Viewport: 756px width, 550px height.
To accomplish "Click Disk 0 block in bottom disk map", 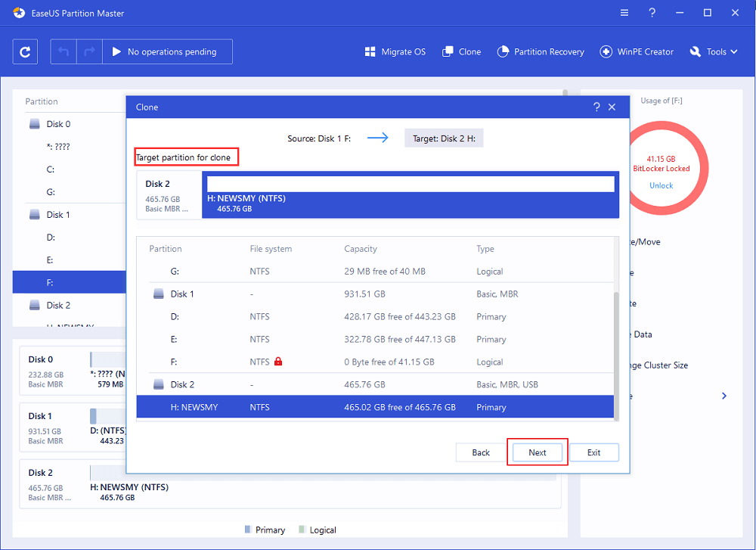I will (x=73, y=371).
